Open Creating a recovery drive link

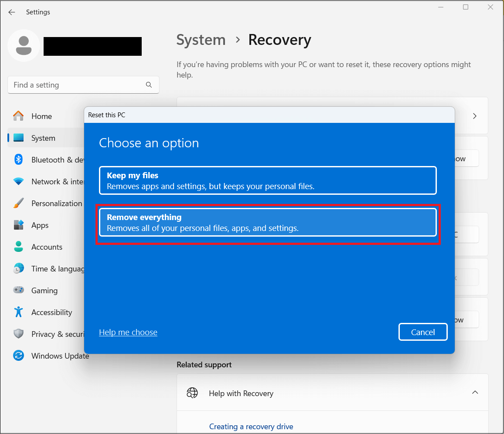(x=251, y=427)
